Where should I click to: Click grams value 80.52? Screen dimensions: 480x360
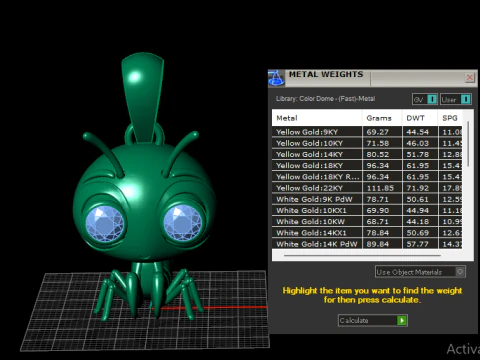point(378,154)
